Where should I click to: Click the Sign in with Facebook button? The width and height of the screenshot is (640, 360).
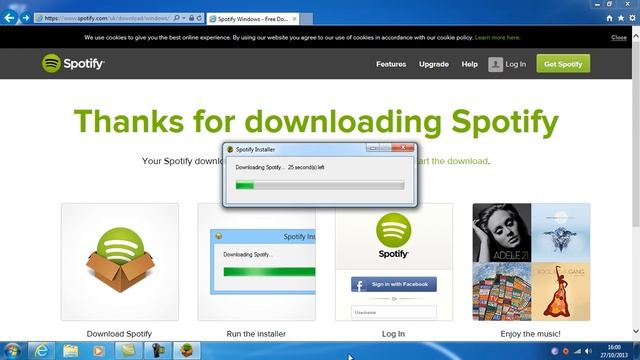tap(394, 284)
